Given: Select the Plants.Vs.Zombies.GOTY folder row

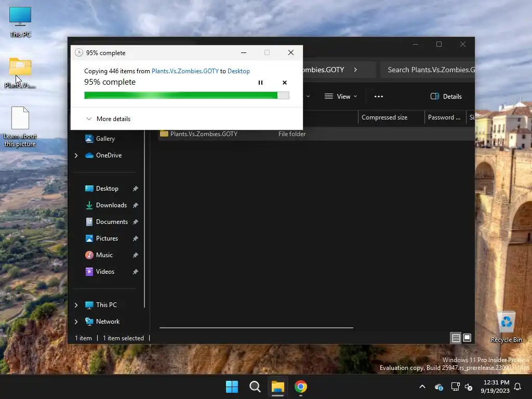Looking at the screenshot, I should click(x=315, y=134).
